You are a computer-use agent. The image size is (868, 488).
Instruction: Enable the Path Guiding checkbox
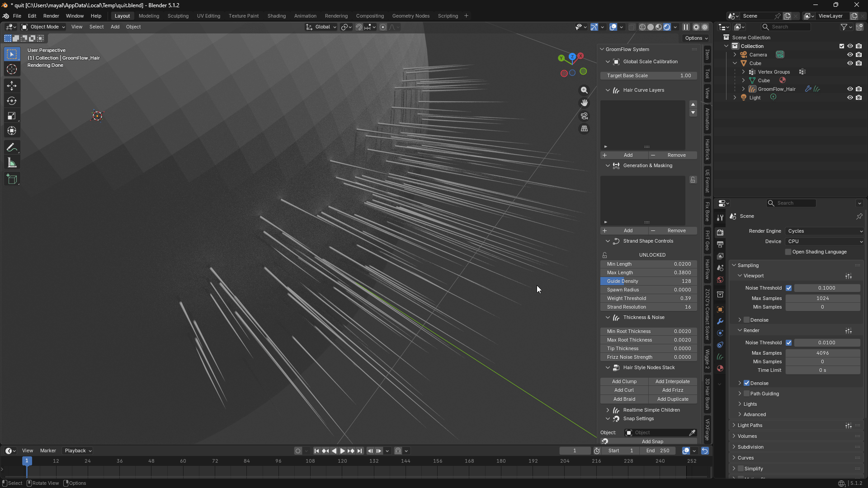(747, 394)
